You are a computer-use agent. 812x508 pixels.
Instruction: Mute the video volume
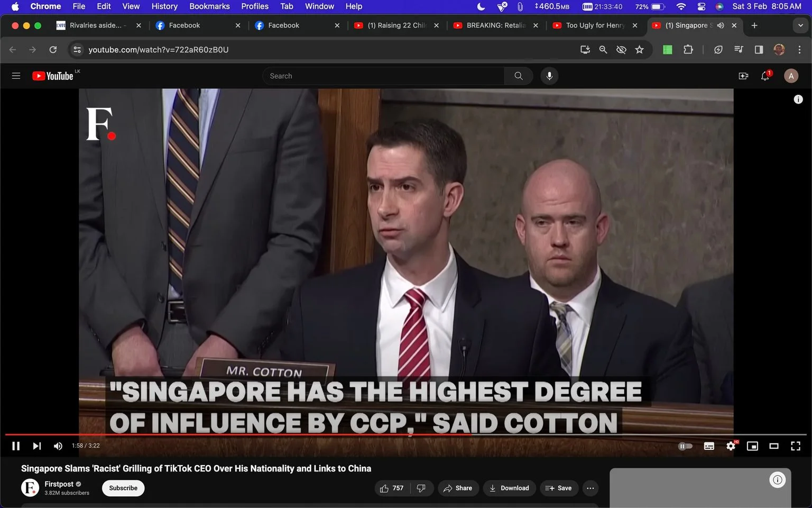[x=58, y=446]
